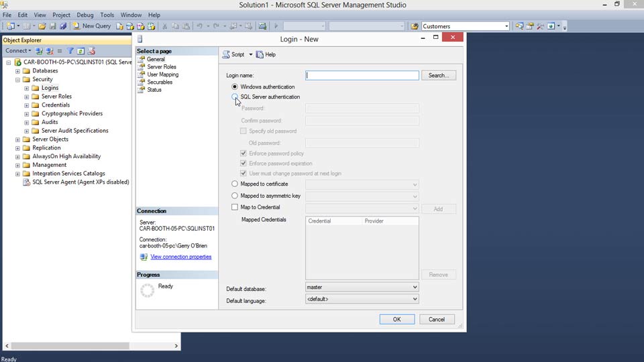Select Mapped to certificate radio button
The width and height of the screenshot is (644, 362).
click(235, 184)
